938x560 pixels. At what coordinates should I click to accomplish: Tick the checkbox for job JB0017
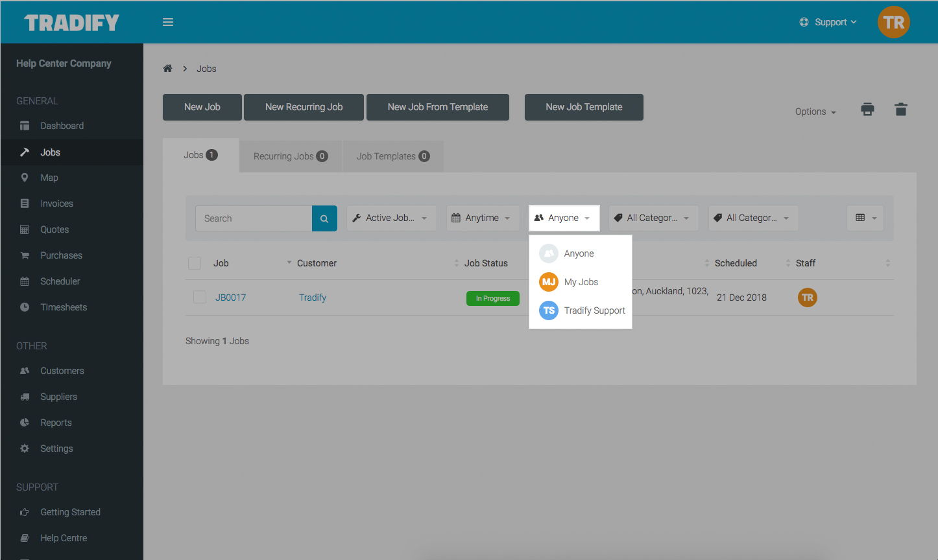(x=200, y=297)
